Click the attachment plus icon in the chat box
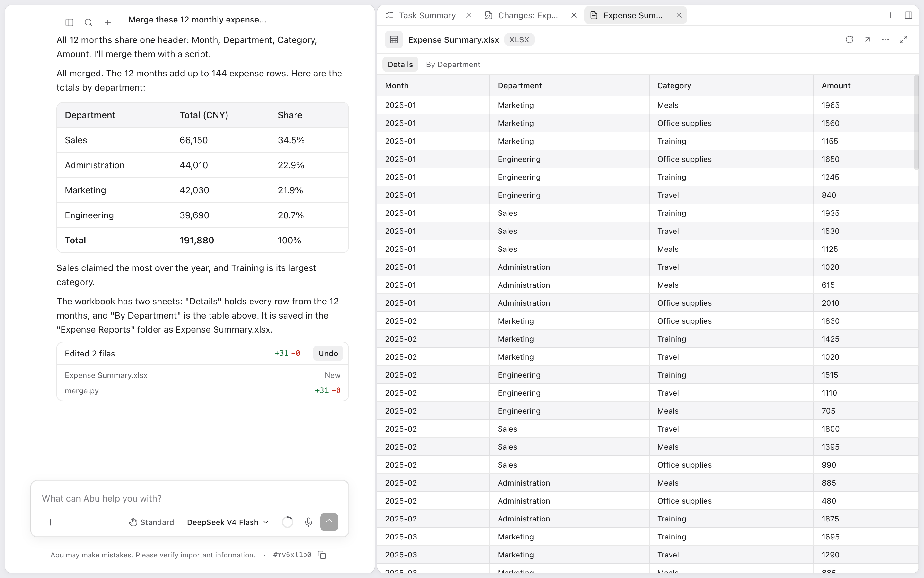 [x=50, y=522]
